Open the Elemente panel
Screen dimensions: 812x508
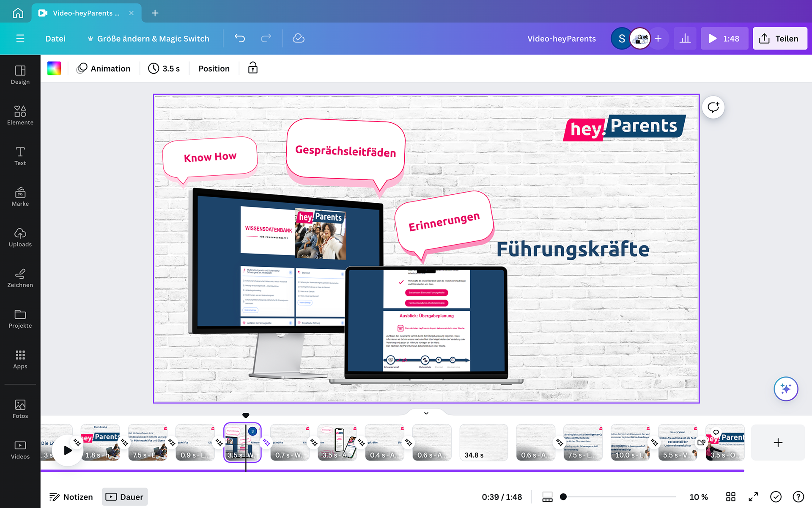pos(20,115)
